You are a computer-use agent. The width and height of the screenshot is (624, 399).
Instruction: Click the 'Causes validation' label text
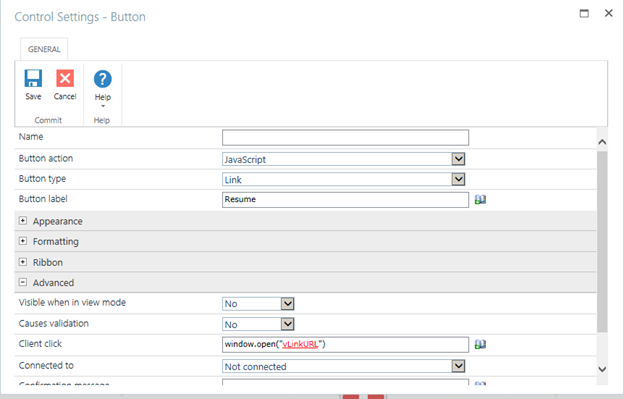[x=54, y=323]
